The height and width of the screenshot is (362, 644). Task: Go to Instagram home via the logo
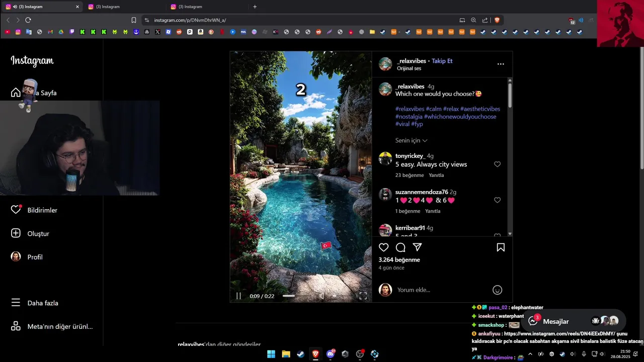point(32,61)
